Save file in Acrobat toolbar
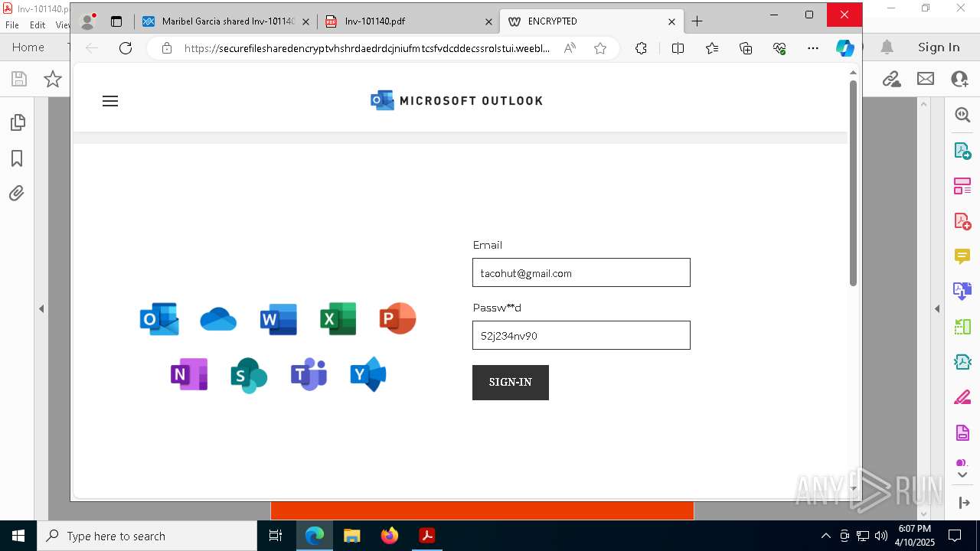Image resolution: width=980 pixels, height=551 pixels. [19, 79]
